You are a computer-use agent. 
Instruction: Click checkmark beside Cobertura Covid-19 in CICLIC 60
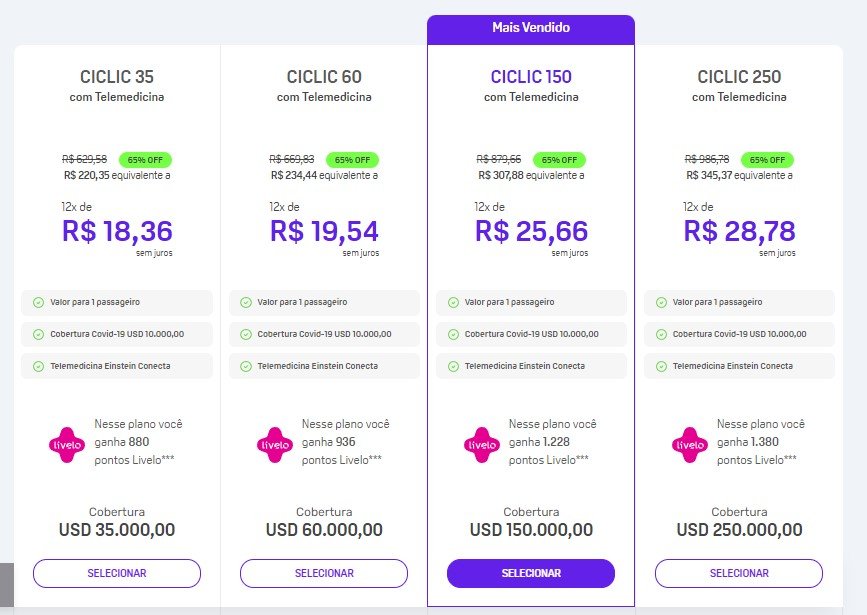click(246, 335)
